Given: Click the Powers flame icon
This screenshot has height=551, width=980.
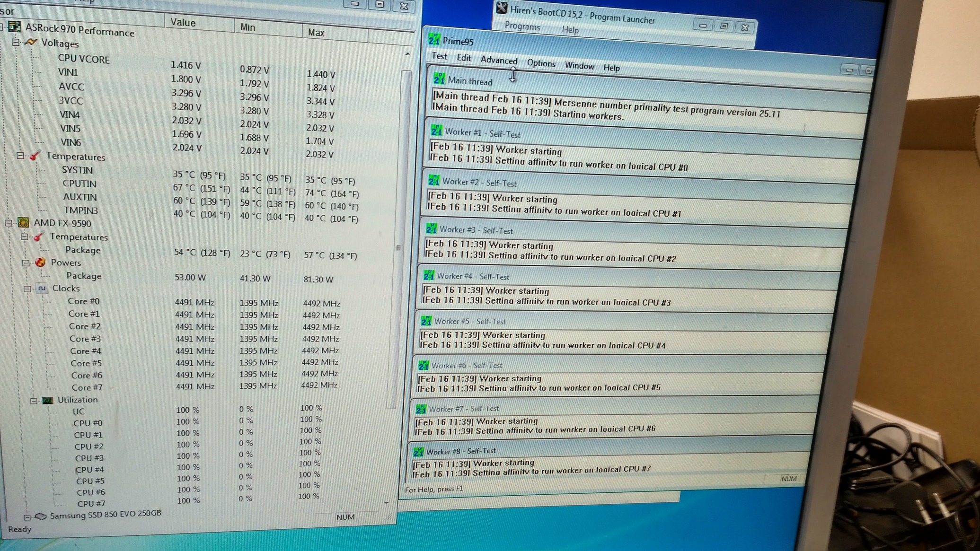Looking at the screenshot, I should point(41,262).
